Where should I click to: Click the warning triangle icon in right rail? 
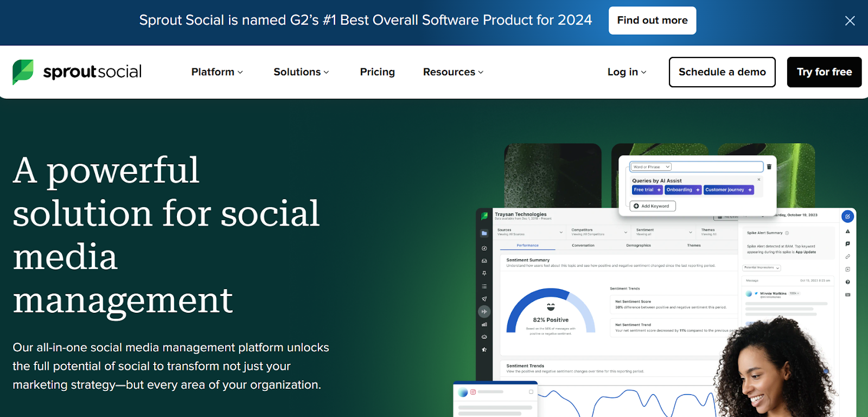coord(847,232)
